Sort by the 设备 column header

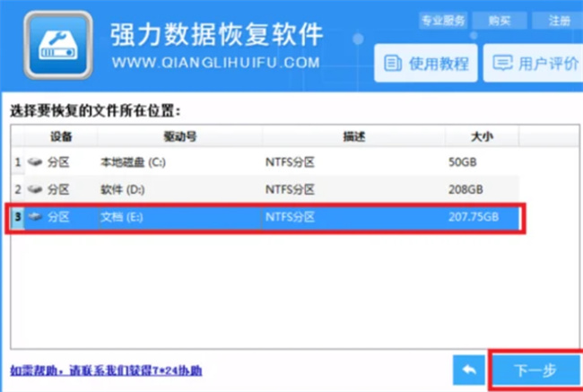(61, 136)
